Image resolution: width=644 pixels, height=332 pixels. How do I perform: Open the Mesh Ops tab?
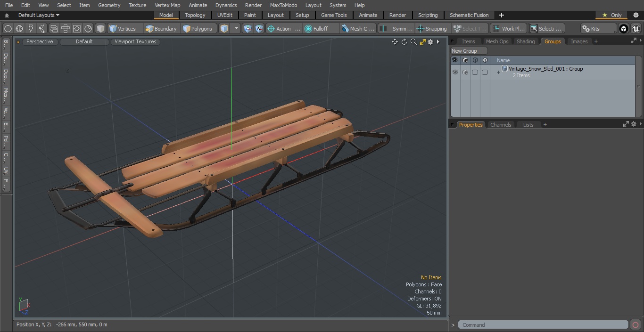click(x=497, y=41)
